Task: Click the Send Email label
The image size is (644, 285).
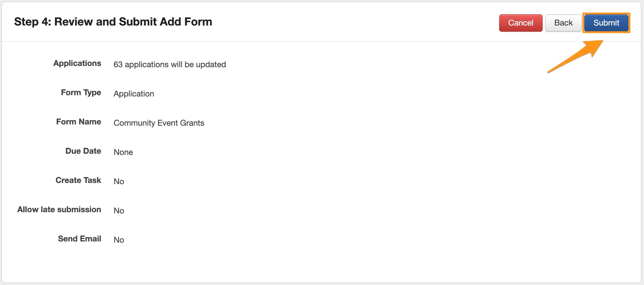Action: click(80, 239)
